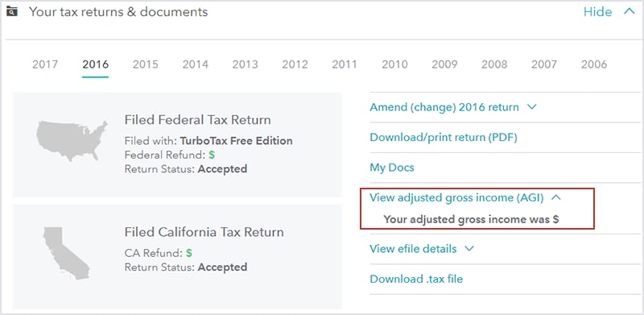This screenshot has width=644, height=315.
Task: Open the My Docs link
Action: coord(392,168)
